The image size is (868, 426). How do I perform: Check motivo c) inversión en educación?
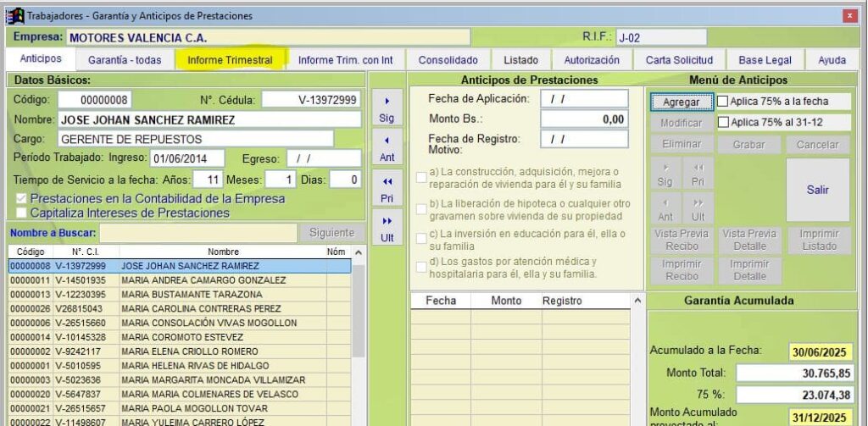[421, 239]
